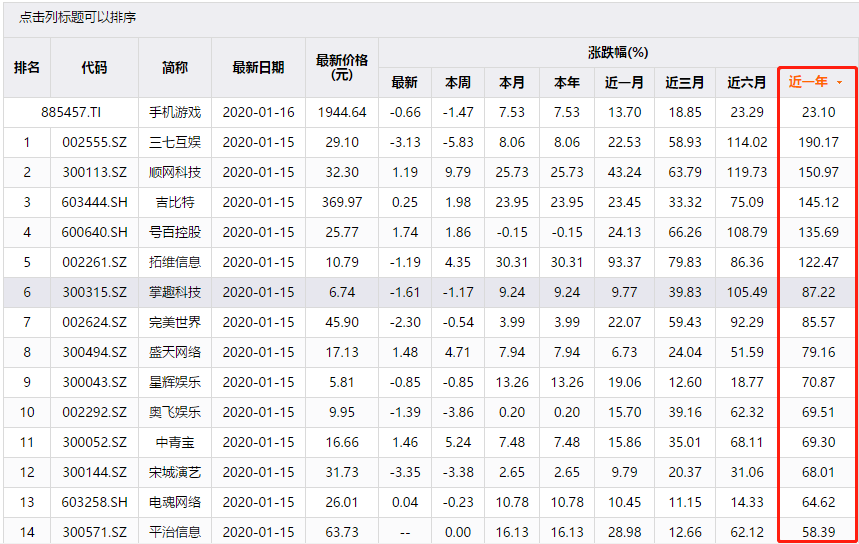This screenshot has height=544, width=859.
Task: Select 顺网科技 row name
Action: pyautogui.click(x=175, y=173)
